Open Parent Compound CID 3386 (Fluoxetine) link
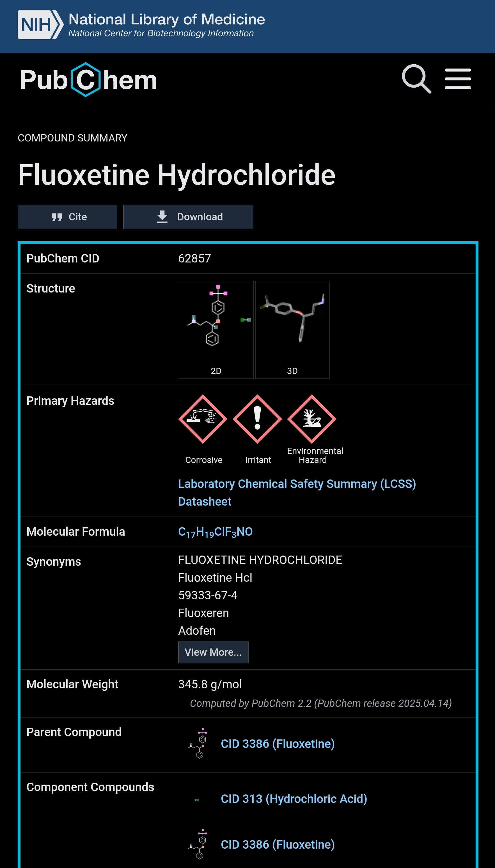495x868 pixels. (278, 744)
